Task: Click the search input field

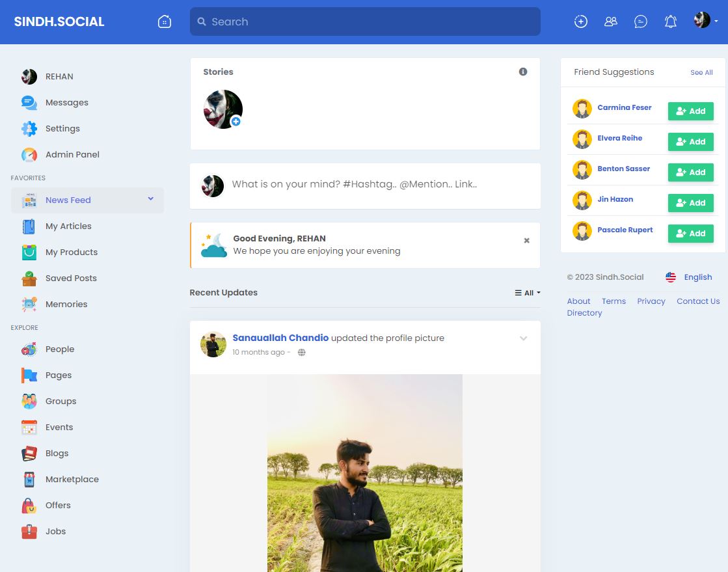Action: (364, 21)
